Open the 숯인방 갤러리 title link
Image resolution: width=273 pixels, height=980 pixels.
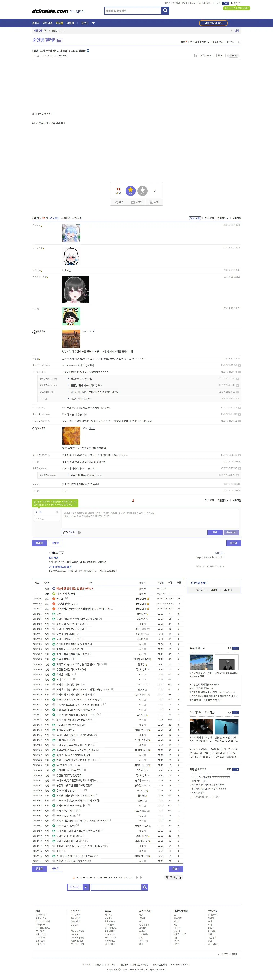click(45, 40)
